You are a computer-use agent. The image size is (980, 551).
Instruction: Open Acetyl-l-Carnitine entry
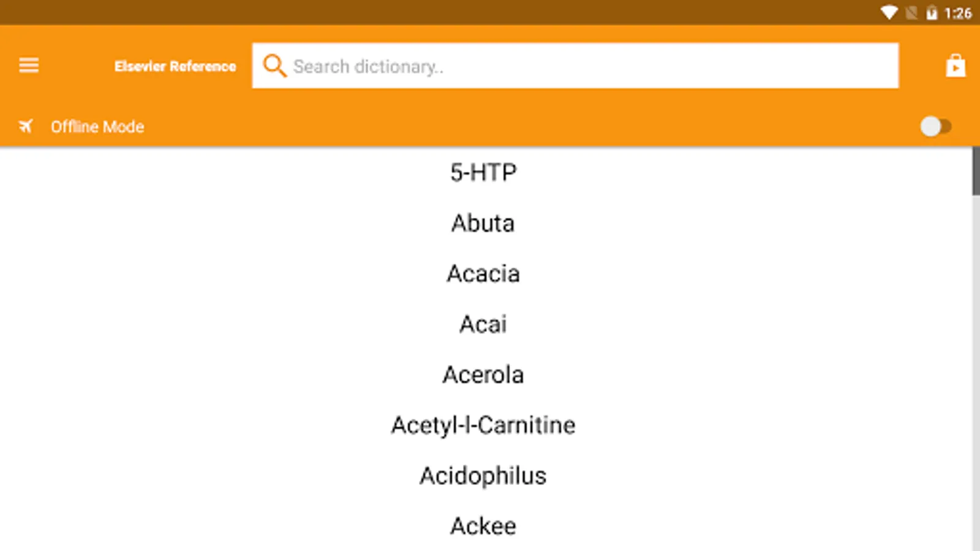coord(483,425)
